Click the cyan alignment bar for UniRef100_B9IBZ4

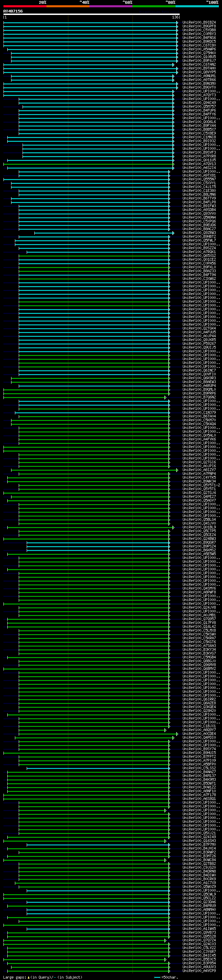coord(91,23)
